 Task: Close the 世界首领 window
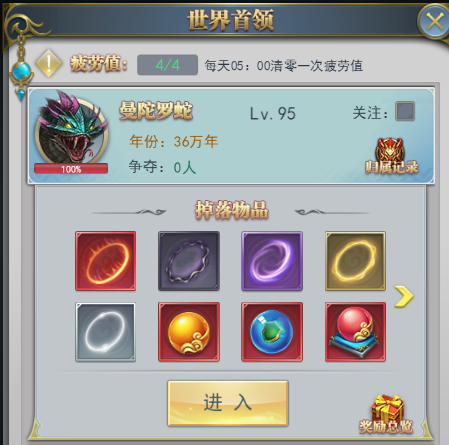click(434, 23)
